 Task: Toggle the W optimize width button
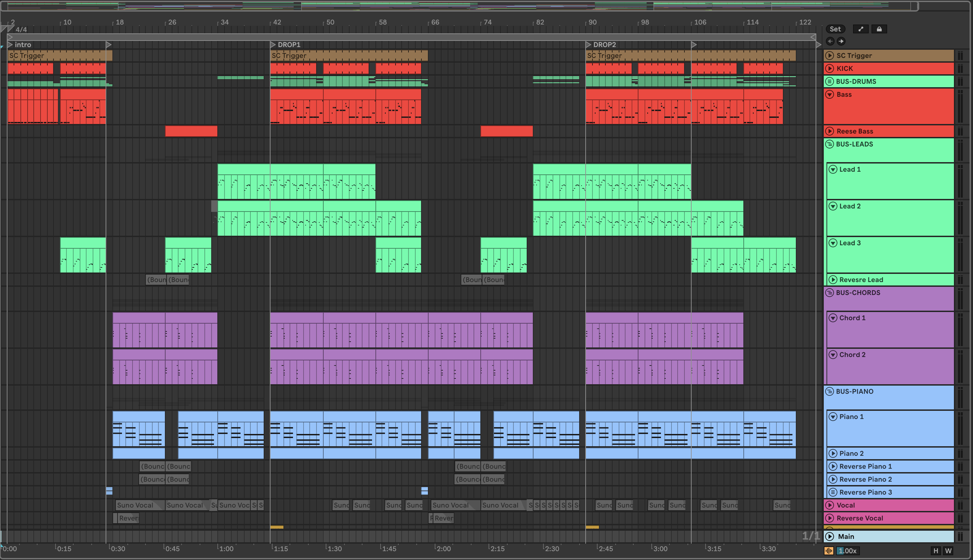pos(948,551)
